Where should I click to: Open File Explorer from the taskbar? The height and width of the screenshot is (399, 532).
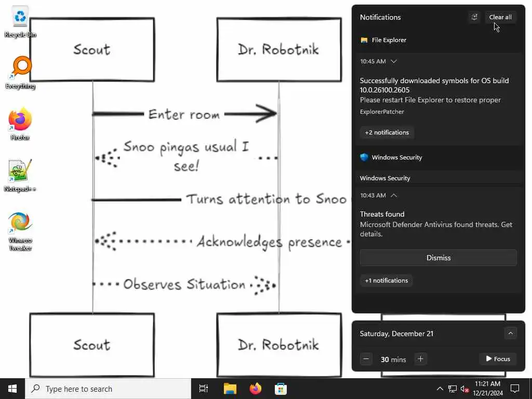pos(230,389)
